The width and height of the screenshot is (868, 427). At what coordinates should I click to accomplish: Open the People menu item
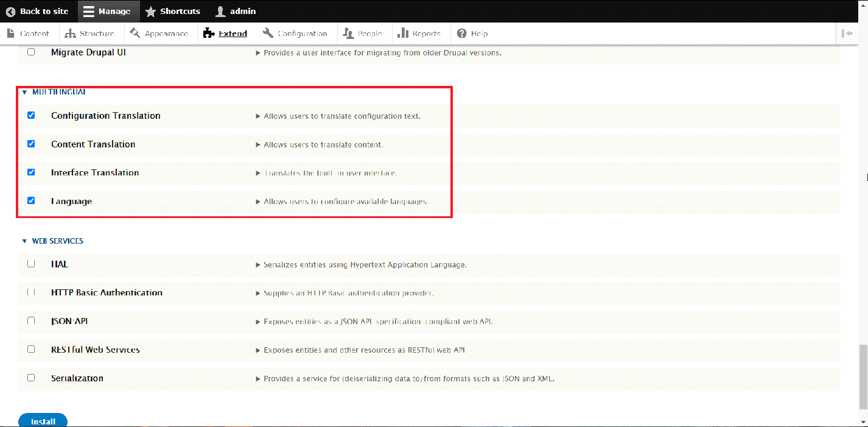click(x=363, y=34)
